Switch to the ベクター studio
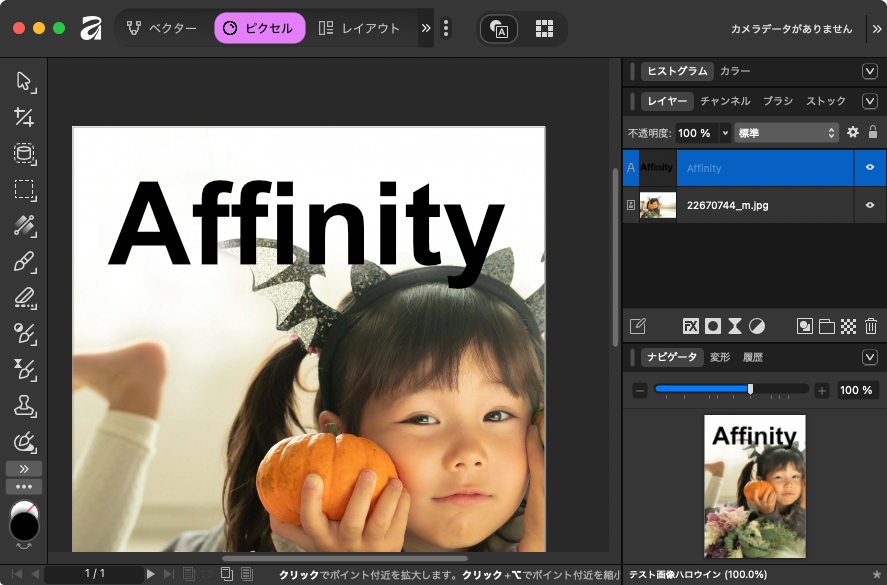887x585 pixels. [x=162, y=29]
